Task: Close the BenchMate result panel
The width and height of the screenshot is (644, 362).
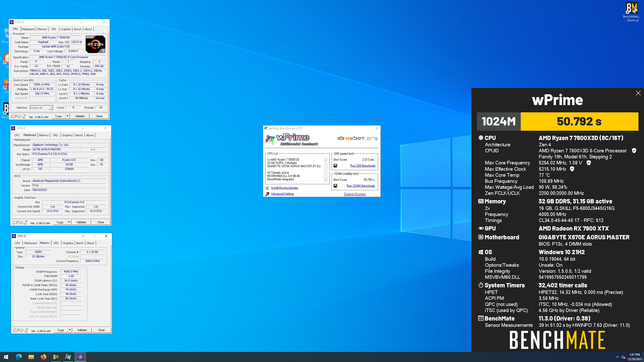Action: (638, 93)
